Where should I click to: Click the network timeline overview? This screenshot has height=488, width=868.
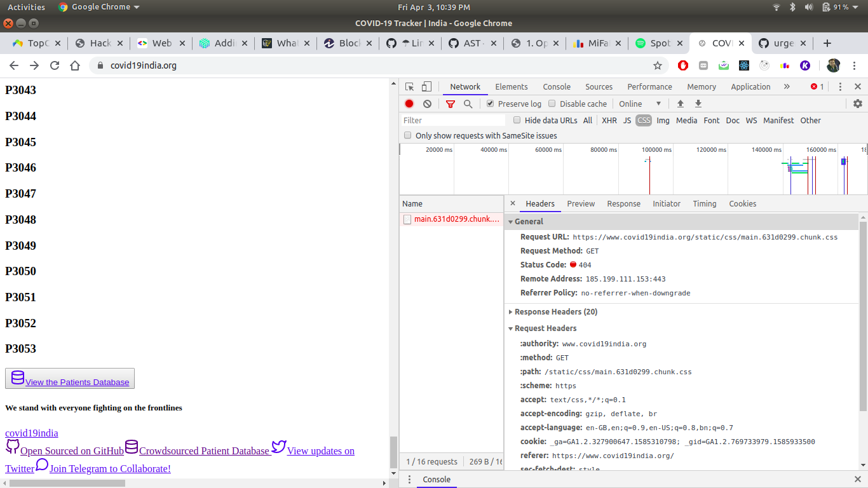(x=634, y=169)
